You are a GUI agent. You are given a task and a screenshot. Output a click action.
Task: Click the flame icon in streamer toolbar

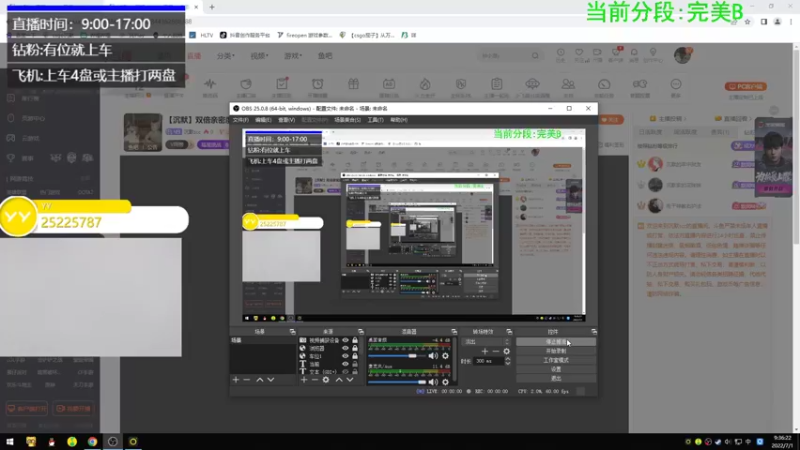(x=425, y=84)
